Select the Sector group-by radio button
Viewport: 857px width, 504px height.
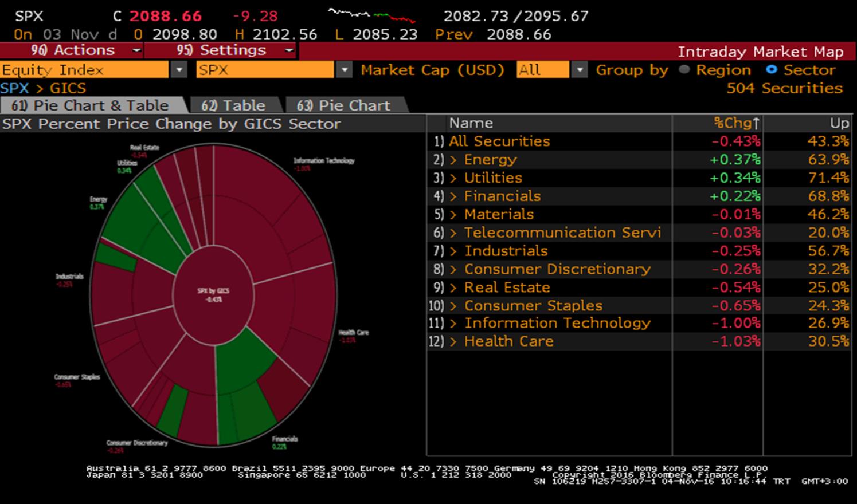(772, 69)
